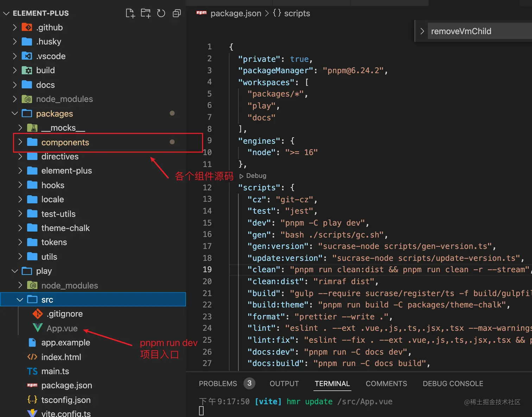
Task: Refresh the explorer with the refresh icon
Action: point(161,13)
